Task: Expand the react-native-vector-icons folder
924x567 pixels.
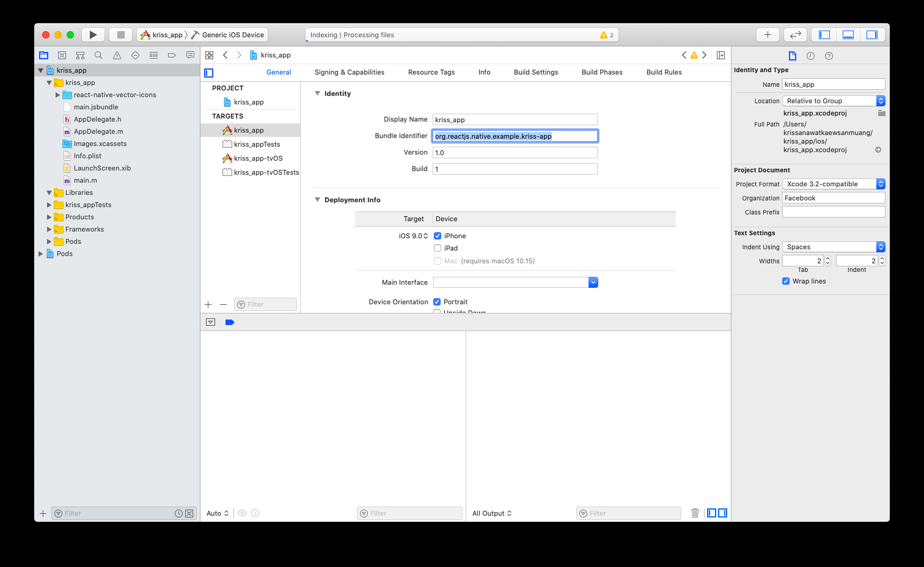Action: tap(57, 95)
